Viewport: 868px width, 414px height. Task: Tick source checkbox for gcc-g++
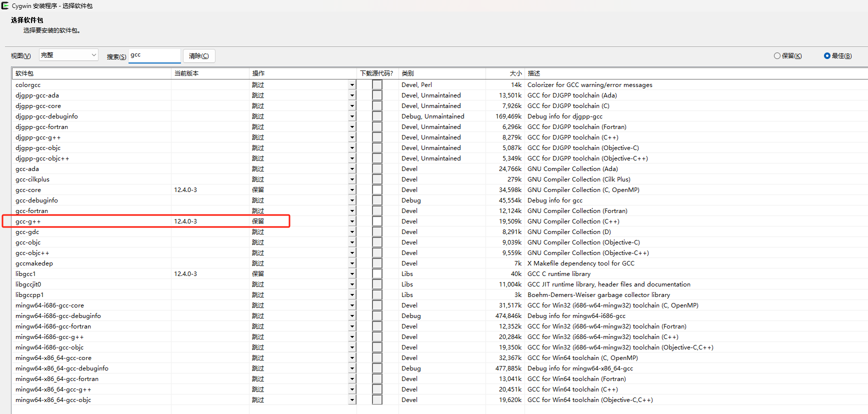(377, 221)
